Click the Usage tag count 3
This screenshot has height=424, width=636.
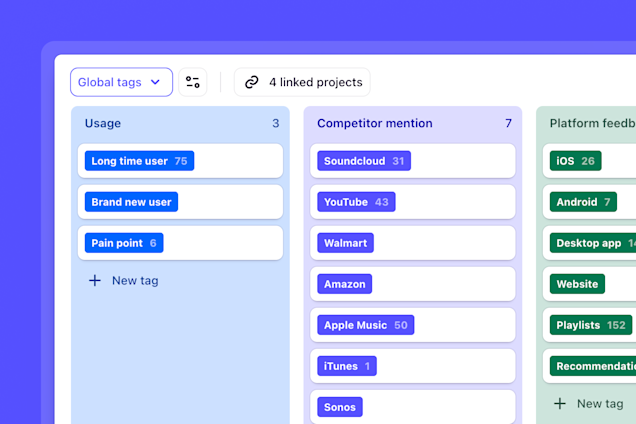tap(276, 123)
